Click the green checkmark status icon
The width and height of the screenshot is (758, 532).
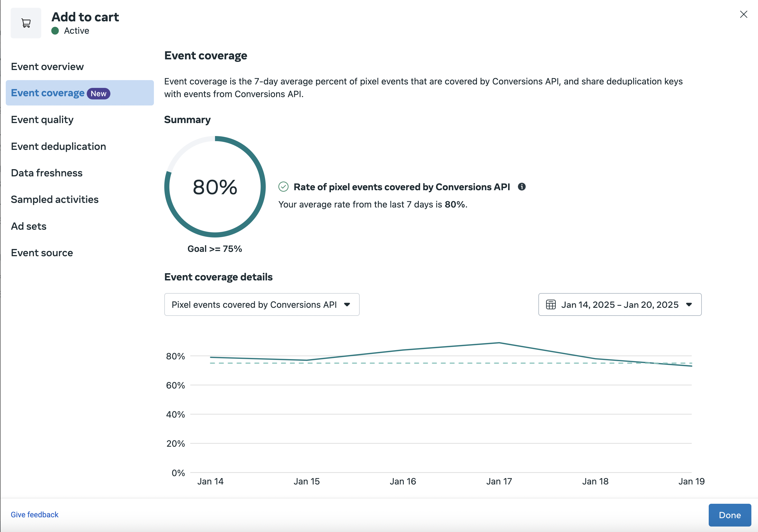click(x=283, y=187)
